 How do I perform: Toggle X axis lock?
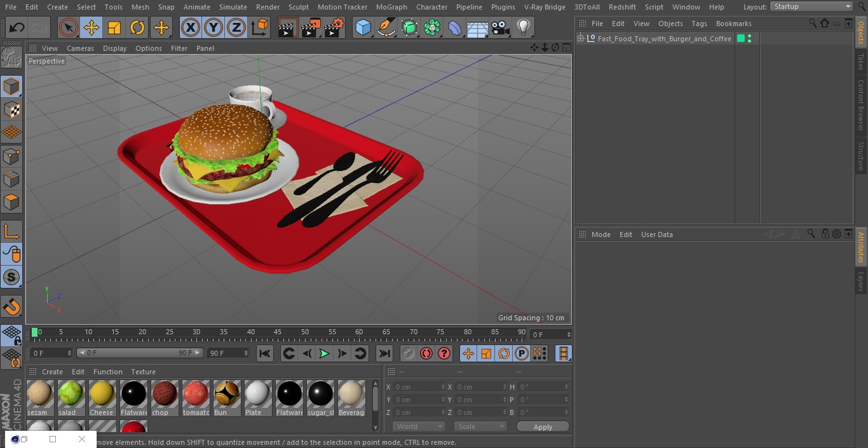pyautogui.click(x=191, y=28)
